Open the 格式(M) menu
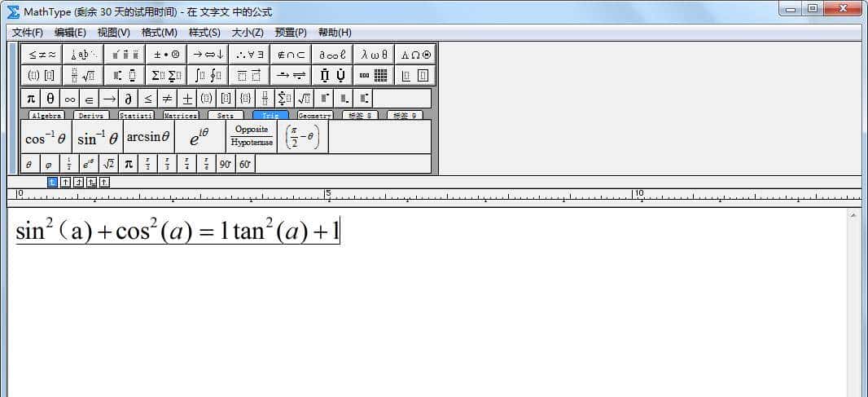The width and height of the screenshot is (868, 397). [x=159, y=33]
